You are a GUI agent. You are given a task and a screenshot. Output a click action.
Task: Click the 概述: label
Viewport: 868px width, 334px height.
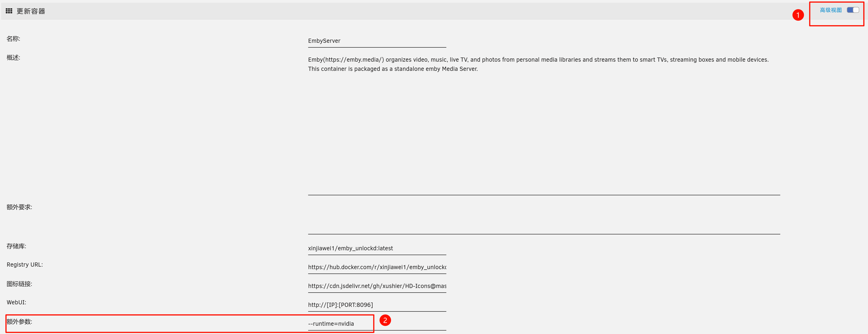(14, 58)
